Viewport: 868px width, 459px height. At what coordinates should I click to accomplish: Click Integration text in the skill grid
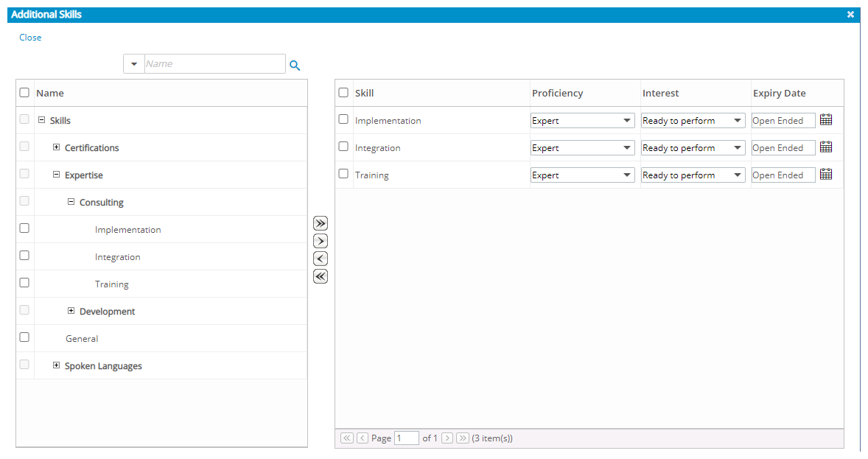377,148
